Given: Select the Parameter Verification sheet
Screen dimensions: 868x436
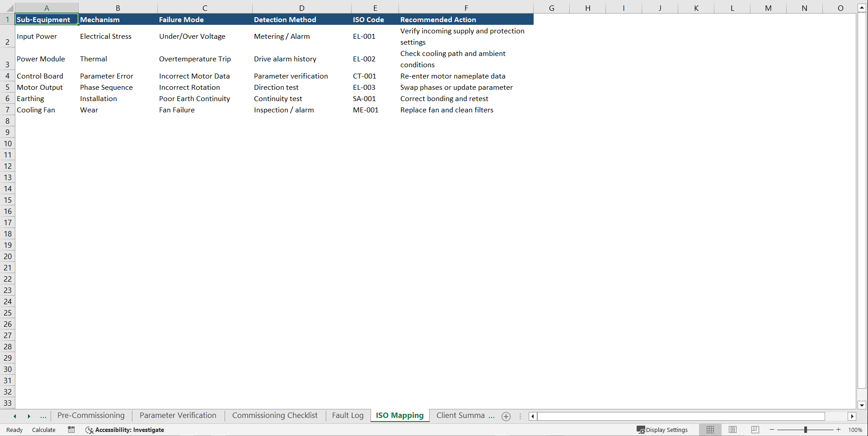Looking at the screenshot, I should [x=178, y=415].
